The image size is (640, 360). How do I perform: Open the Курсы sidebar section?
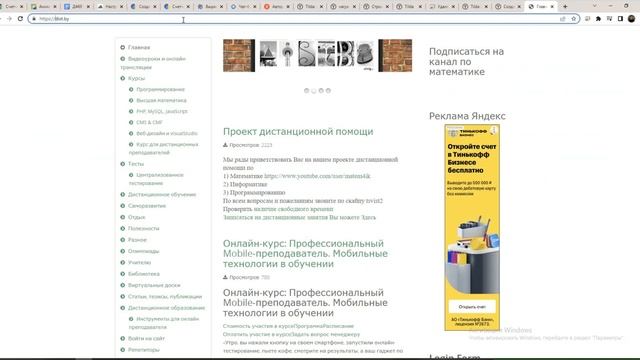136,78
